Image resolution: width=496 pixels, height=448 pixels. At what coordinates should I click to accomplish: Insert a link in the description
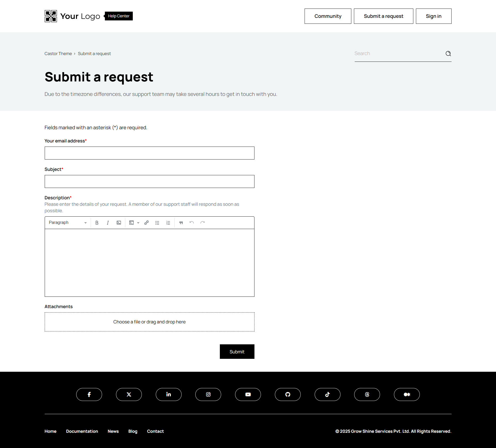[146, 223]
